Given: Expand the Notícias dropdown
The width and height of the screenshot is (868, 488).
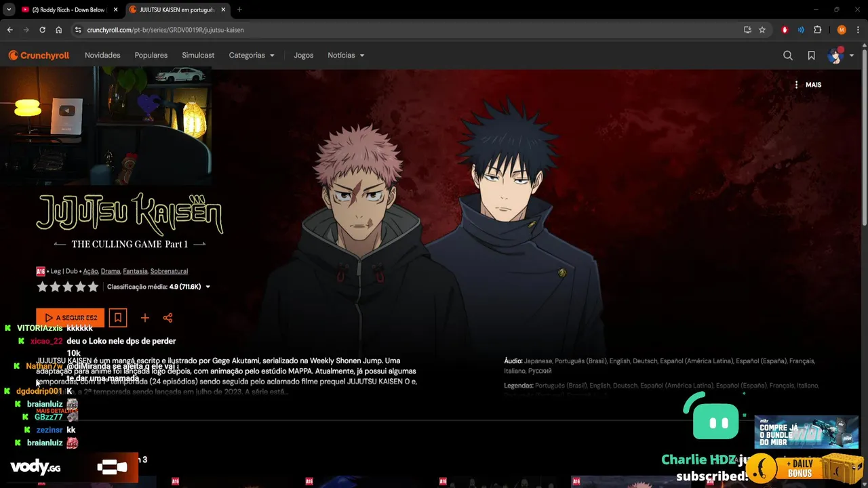Looking at the screenshot, I should coord(346,56).
